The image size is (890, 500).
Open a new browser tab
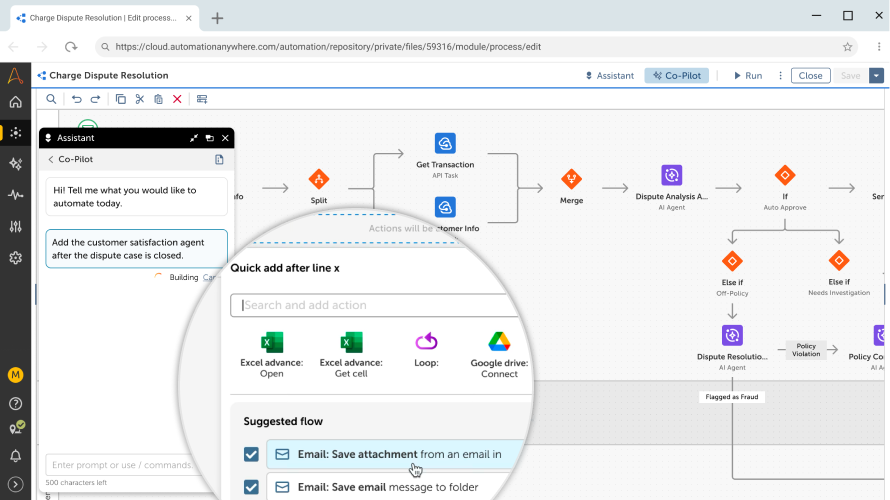217,18
